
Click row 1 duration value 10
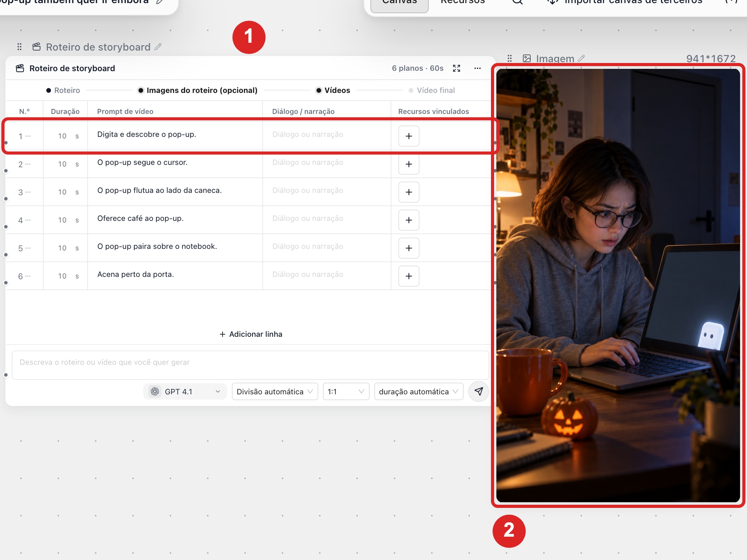click(62, 136)
